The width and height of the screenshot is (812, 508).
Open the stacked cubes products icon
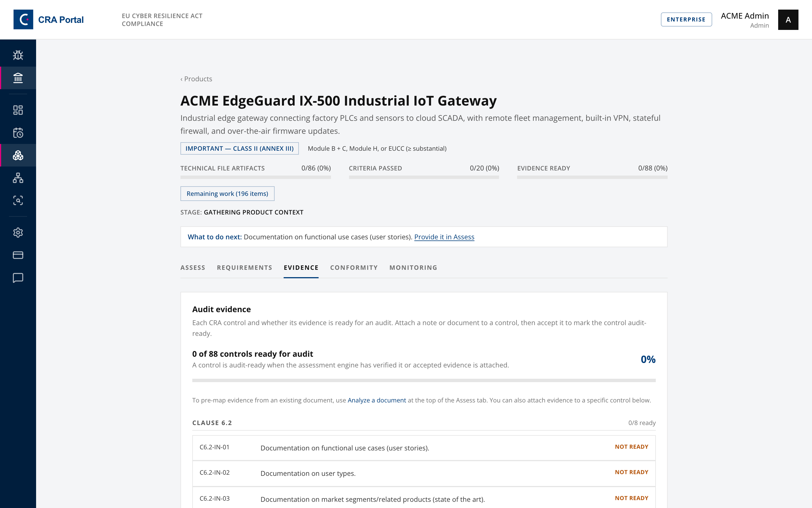click(x=18, y=155)
